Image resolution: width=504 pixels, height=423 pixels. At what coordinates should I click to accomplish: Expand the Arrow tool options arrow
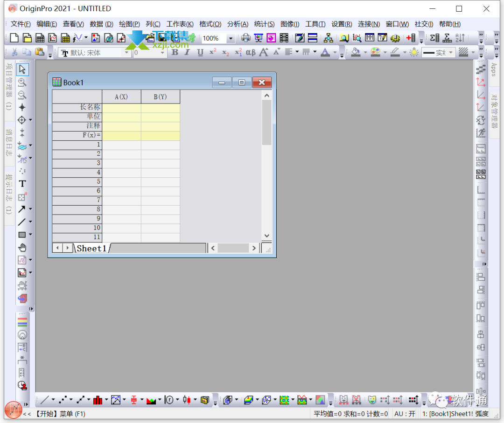[x=30, y=209]
